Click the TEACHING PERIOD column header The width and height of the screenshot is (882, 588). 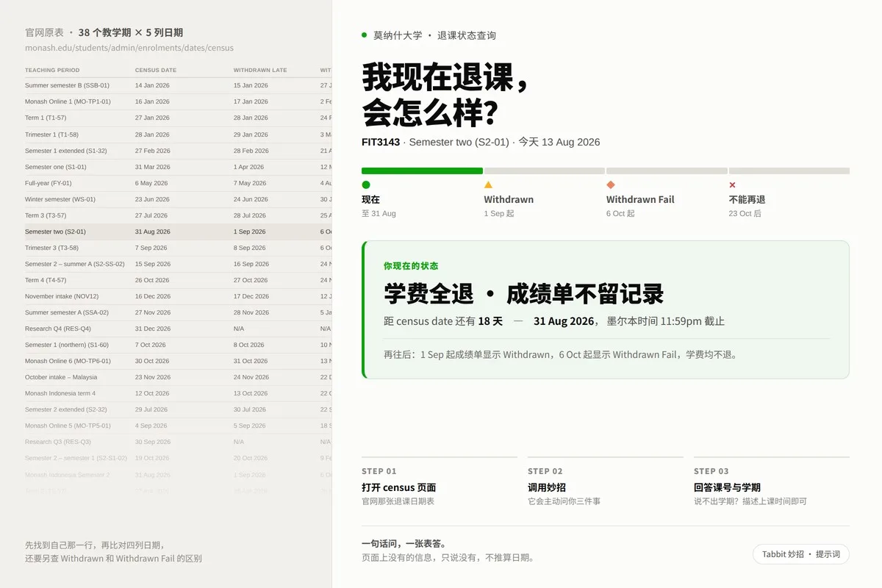coord(52,71)
